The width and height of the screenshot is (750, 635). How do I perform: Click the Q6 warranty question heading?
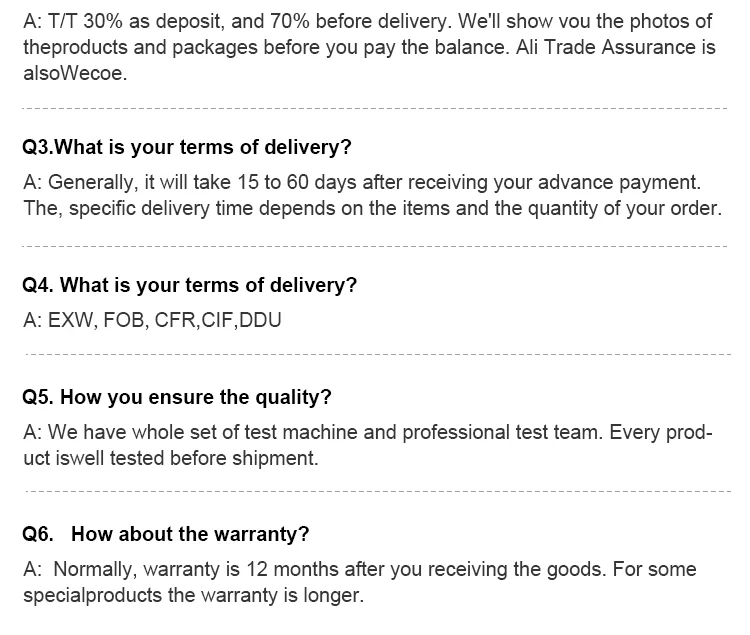(x=165, y=534)
